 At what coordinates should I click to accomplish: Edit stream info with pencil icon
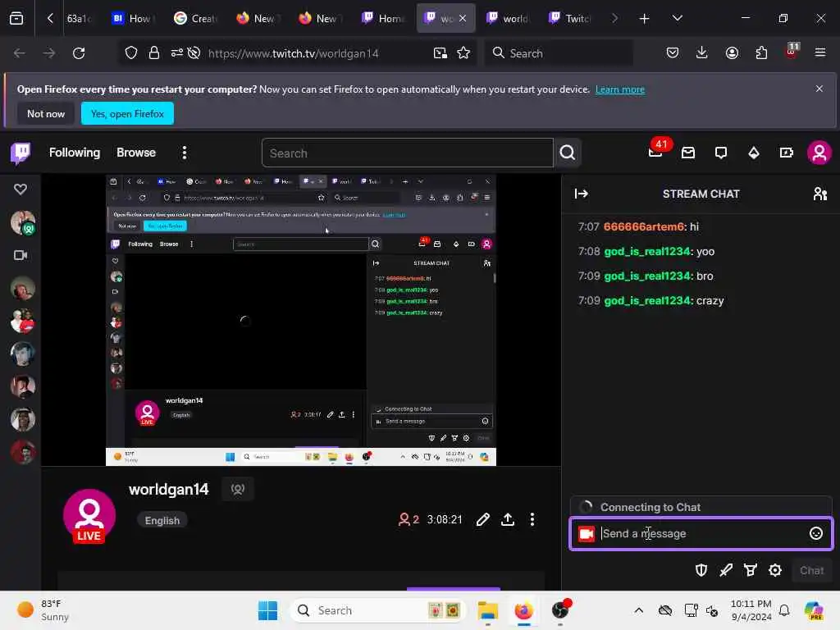[482, 519]
